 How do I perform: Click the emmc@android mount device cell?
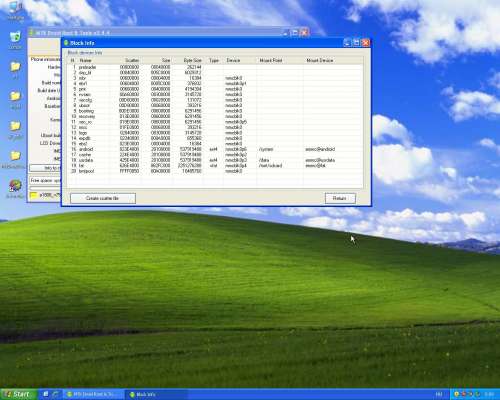(x=320, y=149)
